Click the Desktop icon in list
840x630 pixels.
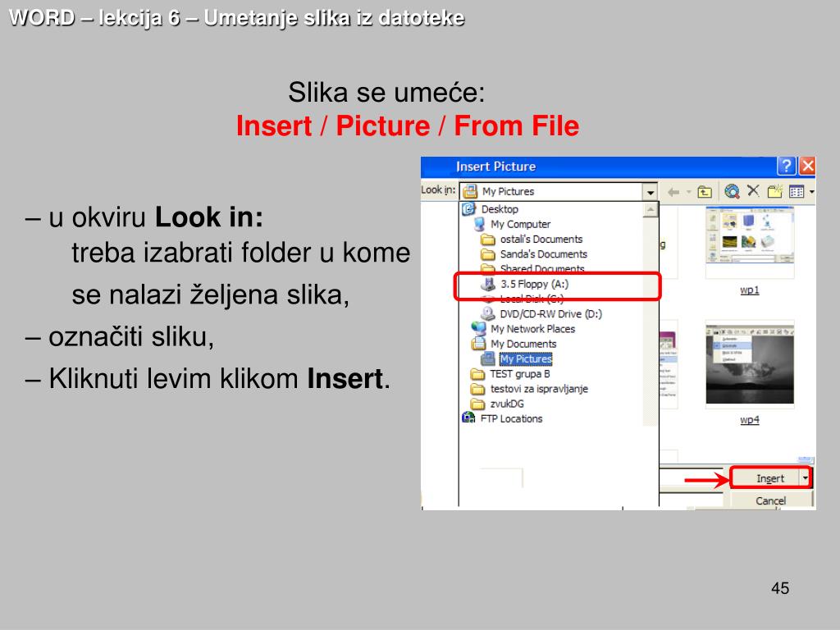coord(468,209)
